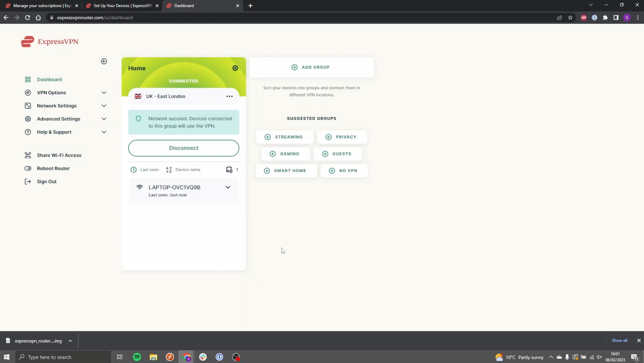The height and width of the screenshot is (363, 644).
Task: Open location options three-dot menu
Action: click(229, 96)
